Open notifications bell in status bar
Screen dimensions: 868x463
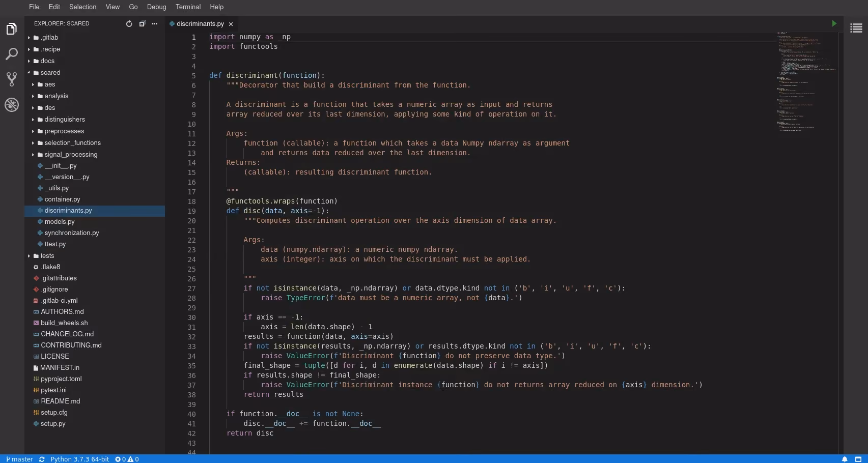click(x=845, y=459)
